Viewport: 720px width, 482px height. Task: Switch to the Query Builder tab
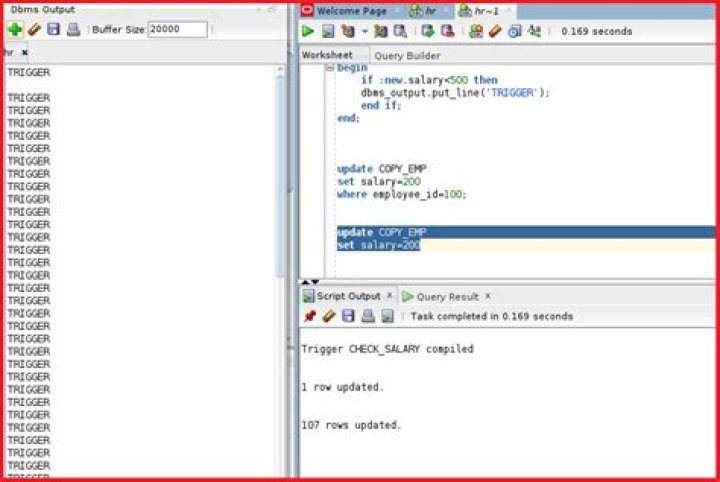(x=407, y=56)
